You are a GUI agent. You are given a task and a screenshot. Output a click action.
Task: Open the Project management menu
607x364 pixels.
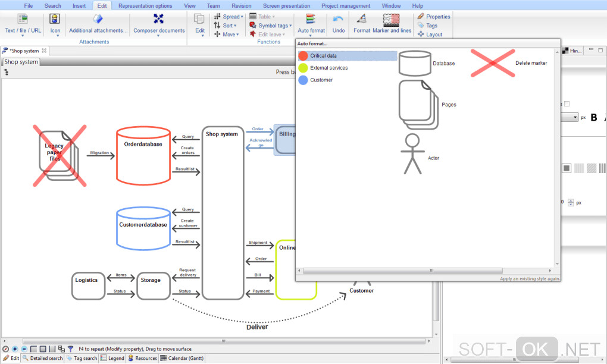(x=346, y=6)
